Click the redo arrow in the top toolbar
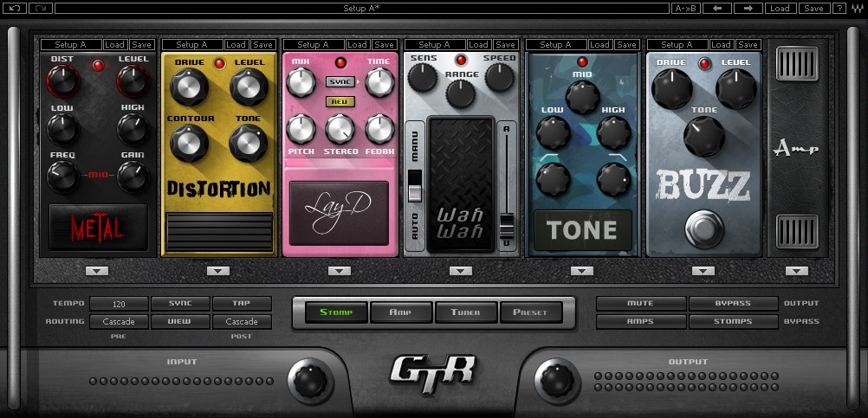The width and height of the screenshot is (868, 418). click(x=41, y=9)
